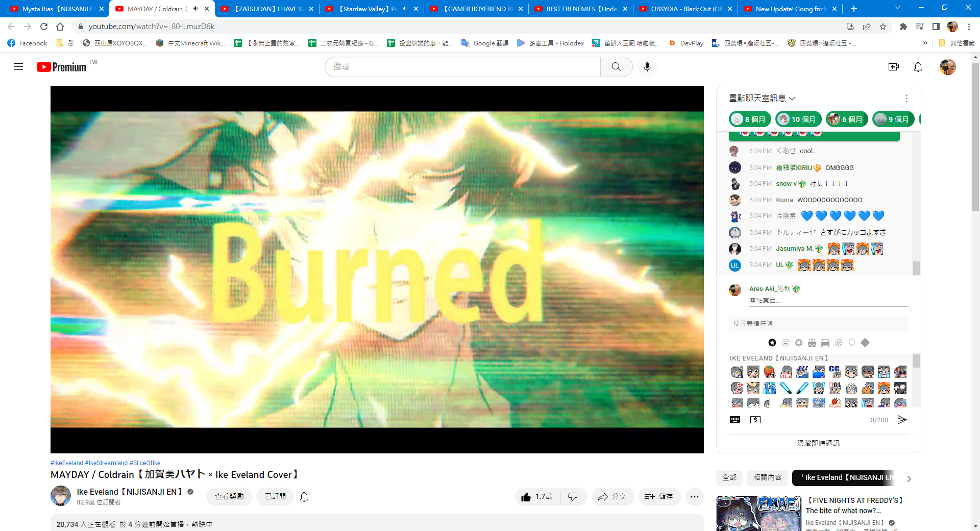This screenshot has height=531, width=980.
Task: Click the magnifier search button
Action: (616, 67)
